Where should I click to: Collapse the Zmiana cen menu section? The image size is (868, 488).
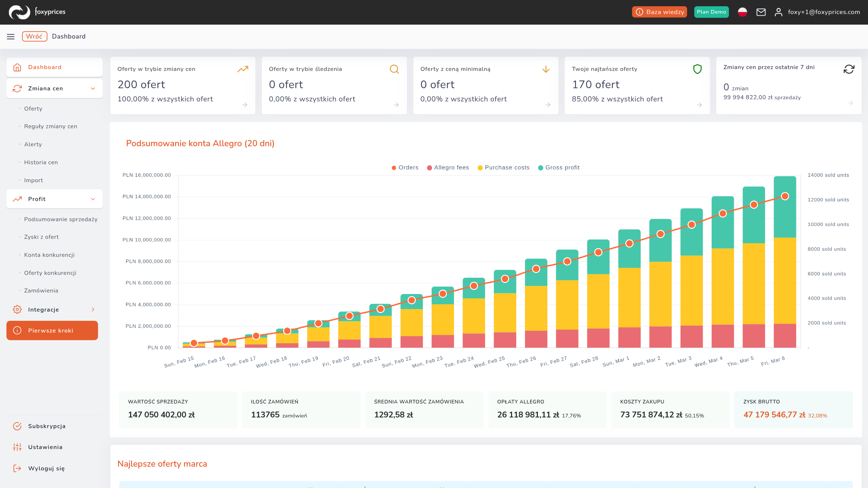click(54, 89)
